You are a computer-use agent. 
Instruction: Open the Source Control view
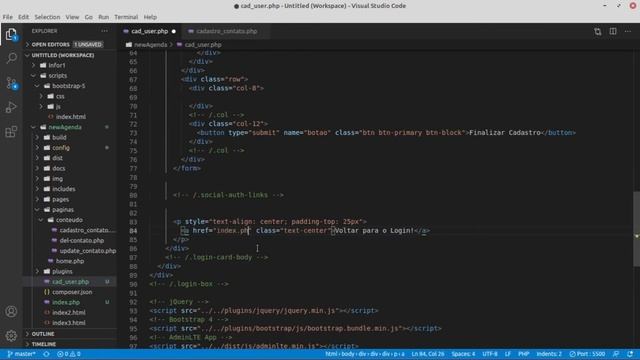[x=11, y=83]
